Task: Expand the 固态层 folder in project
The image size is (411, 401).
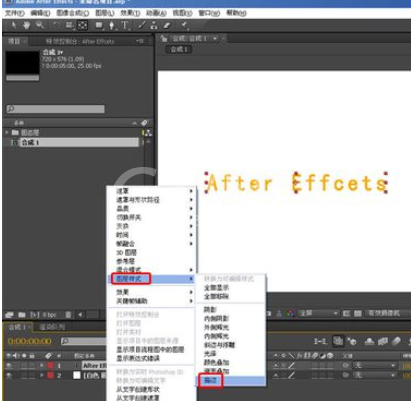Action: click(7, 133)
